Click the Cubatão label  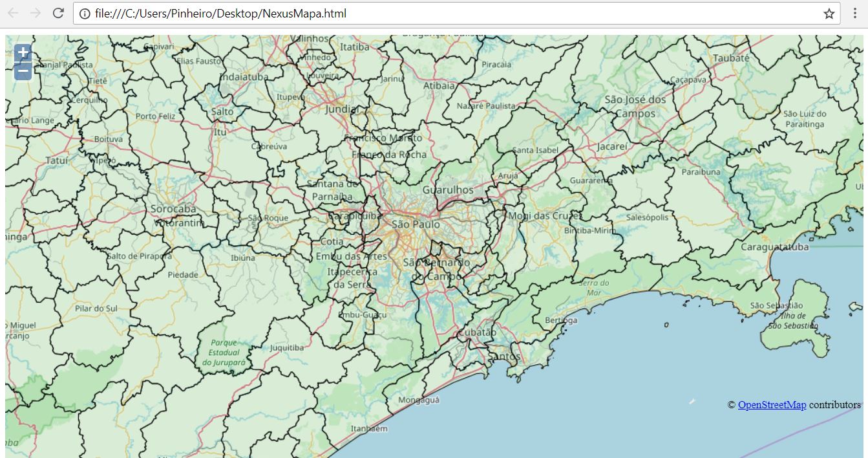pos(477,333)
